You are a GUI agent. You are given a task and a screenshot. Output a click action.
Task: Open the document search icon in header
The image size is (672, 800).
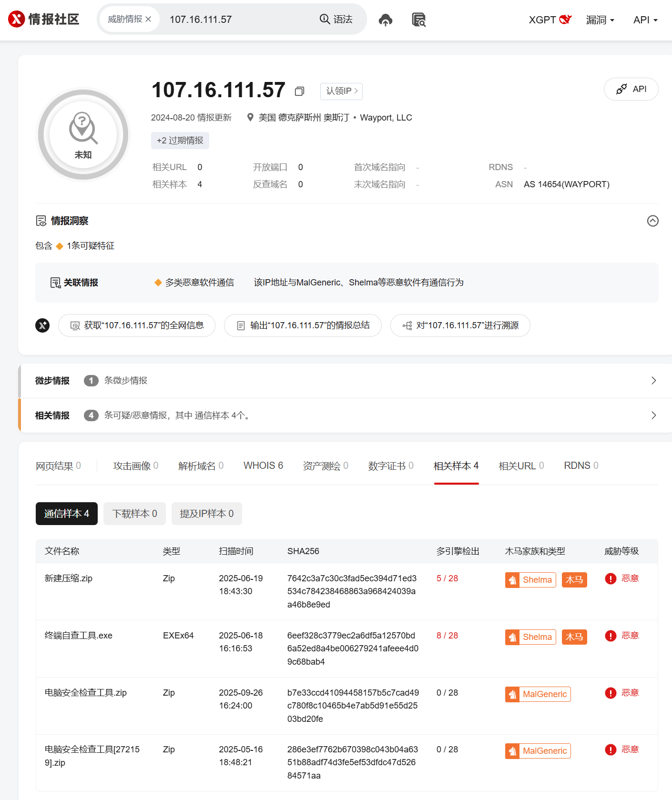pyautogui.click(x=418, y=20)
